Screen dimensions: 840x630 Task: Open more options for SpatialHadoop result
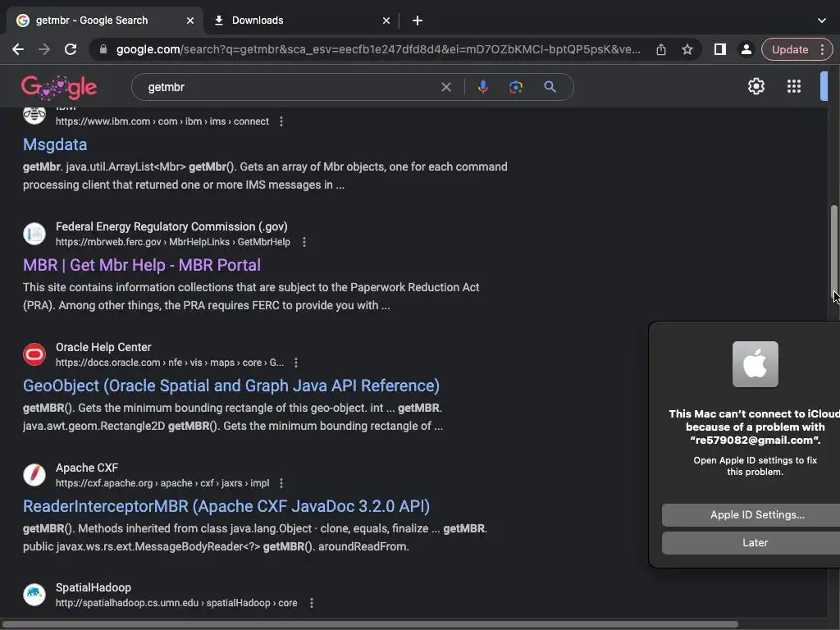(312, 603)
